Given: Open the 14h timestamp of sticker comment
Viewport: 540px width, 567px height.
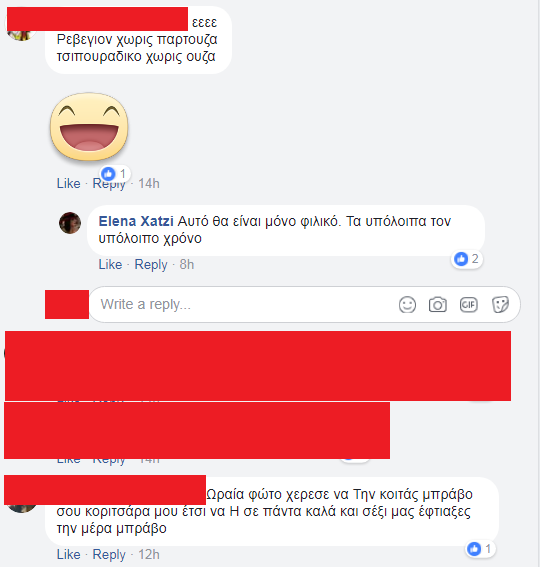Looking at the screenshot, I should (x=149, y=183).
